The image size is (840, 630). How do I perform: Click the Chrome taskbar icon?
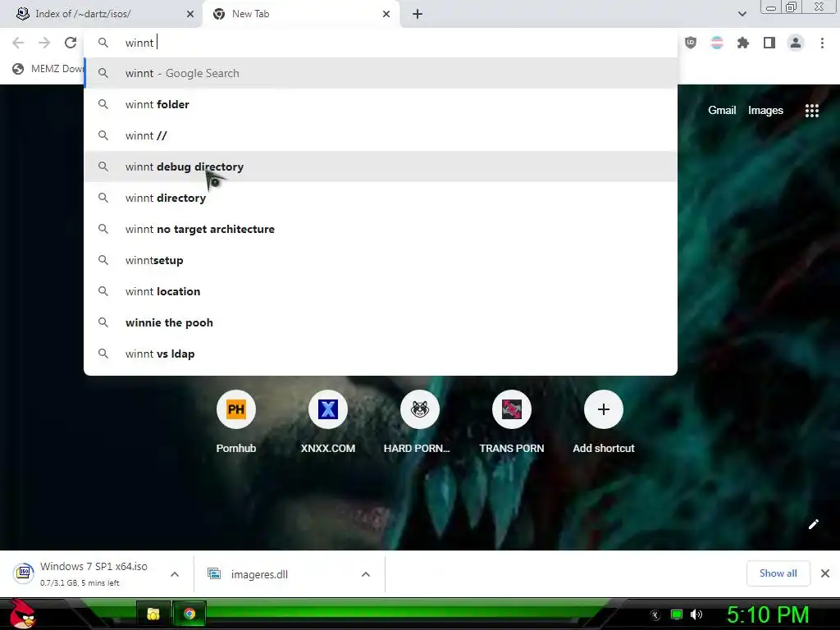189,614
